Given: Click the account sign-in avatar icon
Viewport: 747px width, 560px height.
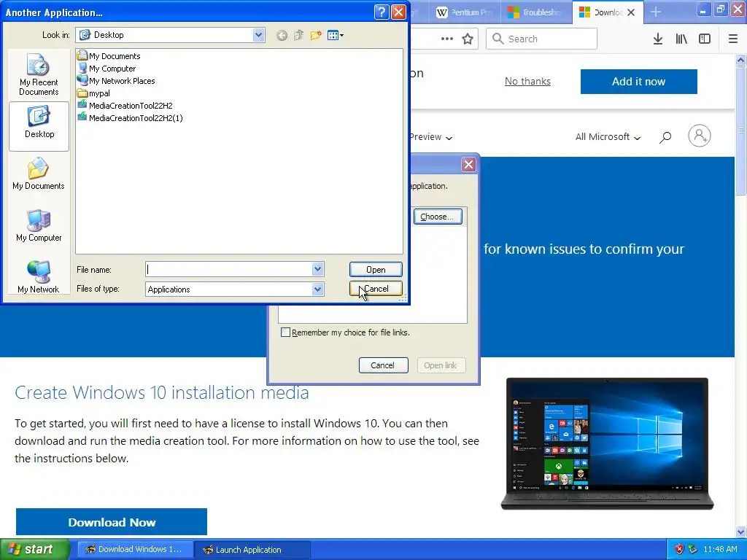Looking at the screenshot, I should pyautogui.click(x=699, y=136).
